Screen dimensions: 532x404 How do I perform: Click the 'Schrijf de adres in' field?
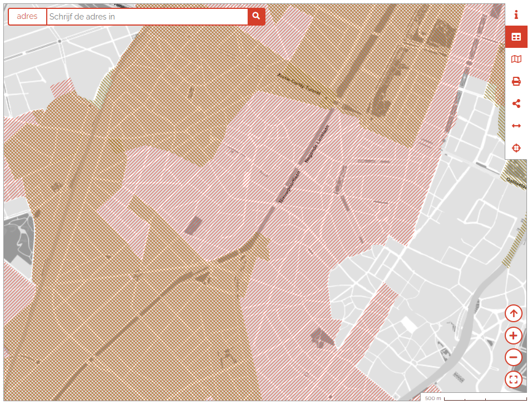click(147, 17)
